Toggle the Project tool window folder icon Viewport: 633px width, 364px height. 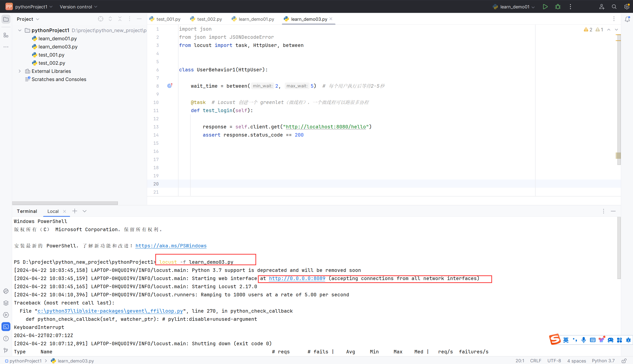[6, 19]
